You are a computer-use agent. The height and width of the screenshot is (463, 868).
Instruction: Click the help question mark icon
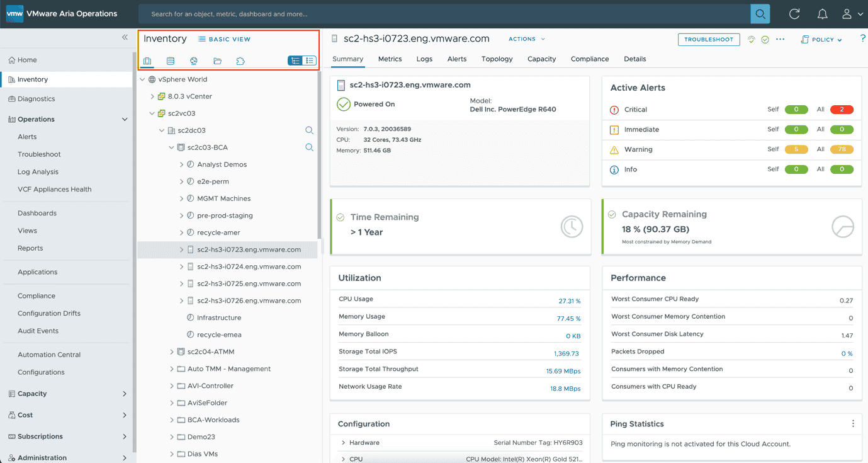(x=862, y=39)
